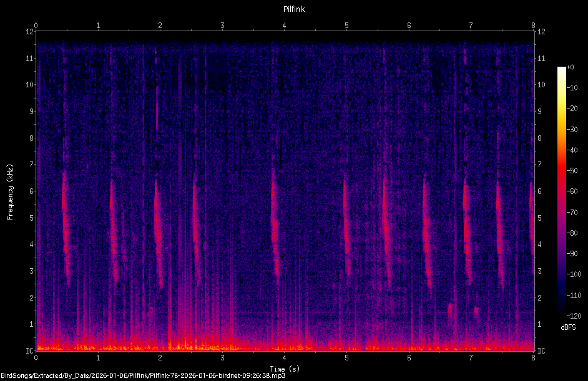
Task: Click the 12 kHz label on left axis
Action: coord(29,31)
